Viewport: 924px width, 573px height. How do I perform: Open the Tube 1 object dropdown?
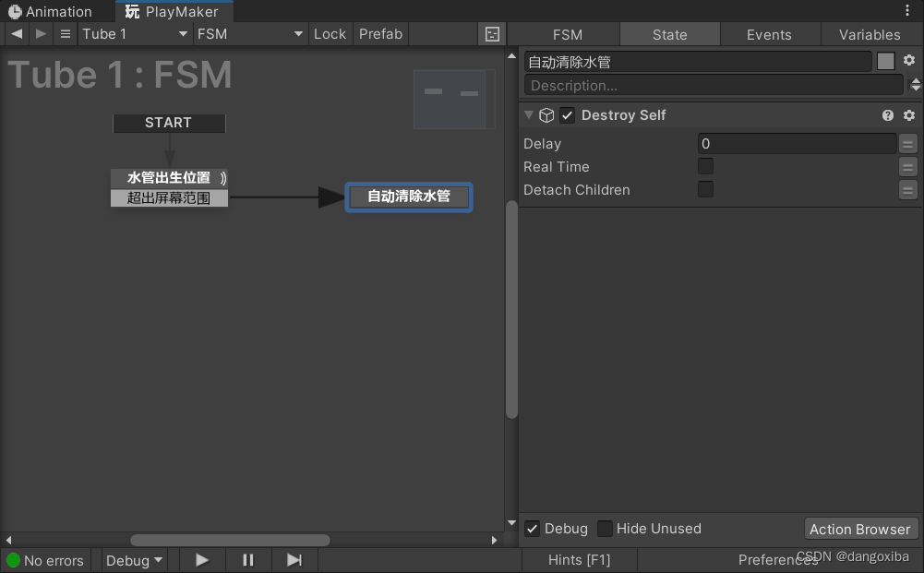tap(135, 34)
